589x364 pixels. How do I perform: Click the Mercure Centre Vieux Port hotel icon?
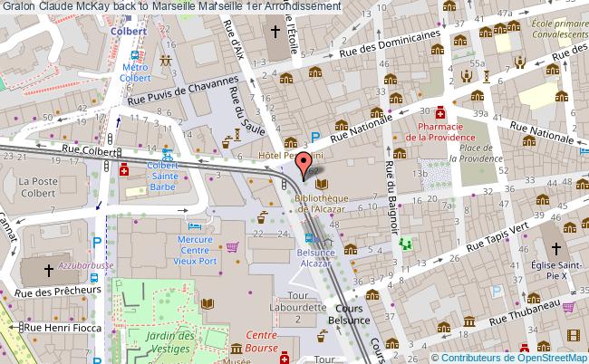[x=193, y=226]
